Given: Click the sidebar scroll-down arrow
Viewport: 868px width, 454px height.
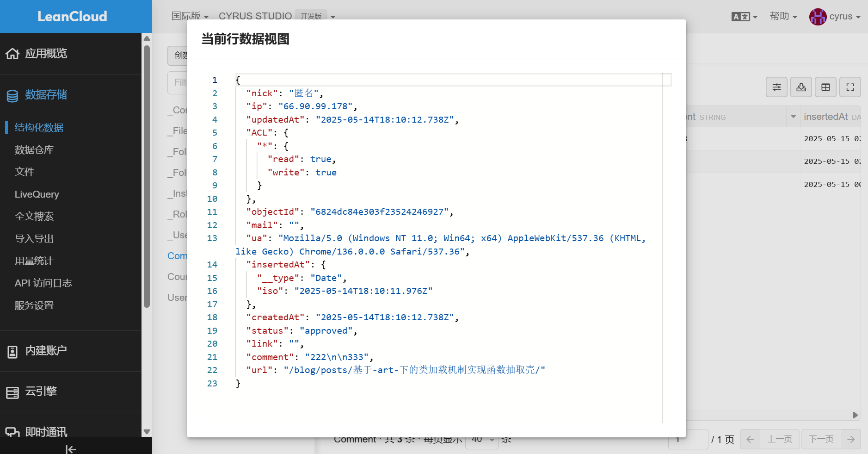Looking at the screenshot, I should [147, 432].
